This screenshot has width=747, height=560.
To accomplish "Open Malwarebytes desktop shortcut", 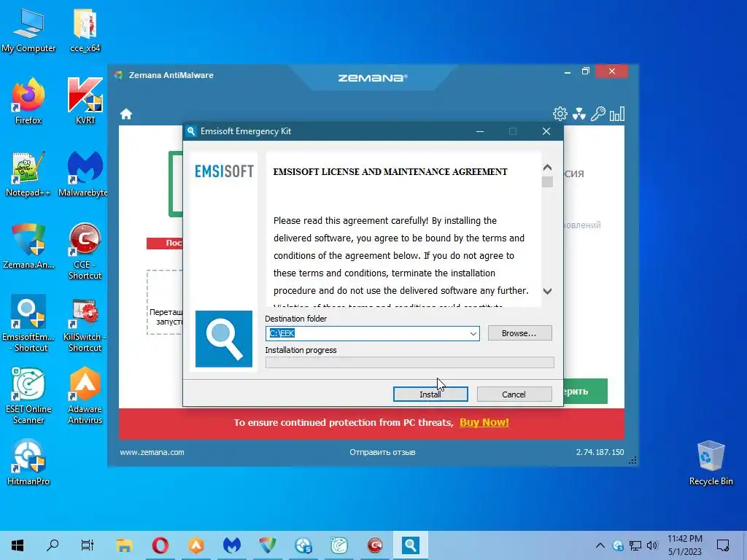I will click(x=84, y=174).
